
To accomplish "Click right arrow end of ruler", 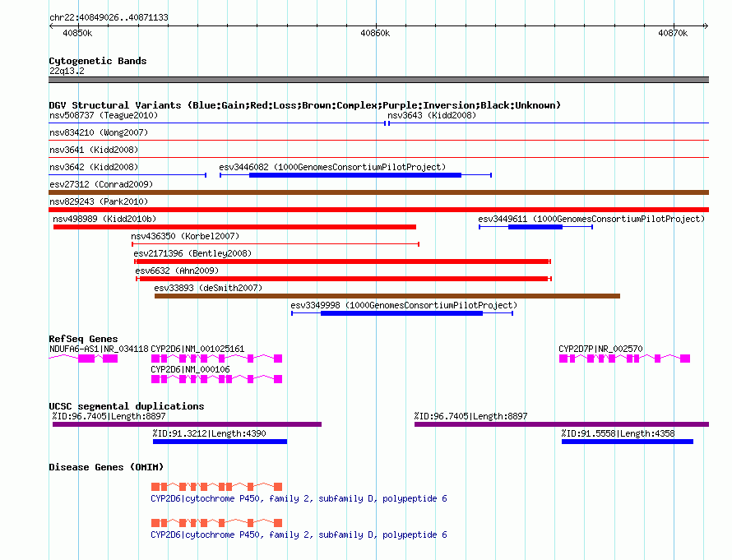I will [706, 25].
